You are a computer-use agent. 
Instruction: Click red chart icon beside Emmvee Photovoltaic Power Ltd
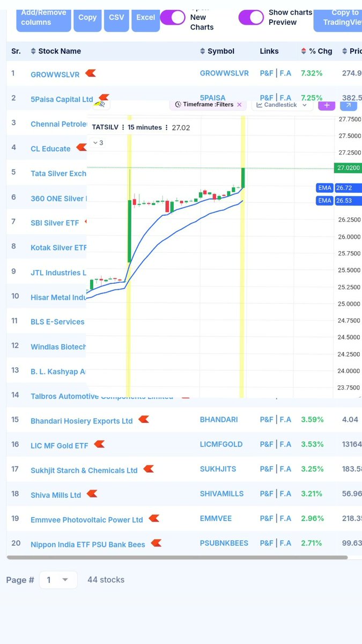point(154,518)
